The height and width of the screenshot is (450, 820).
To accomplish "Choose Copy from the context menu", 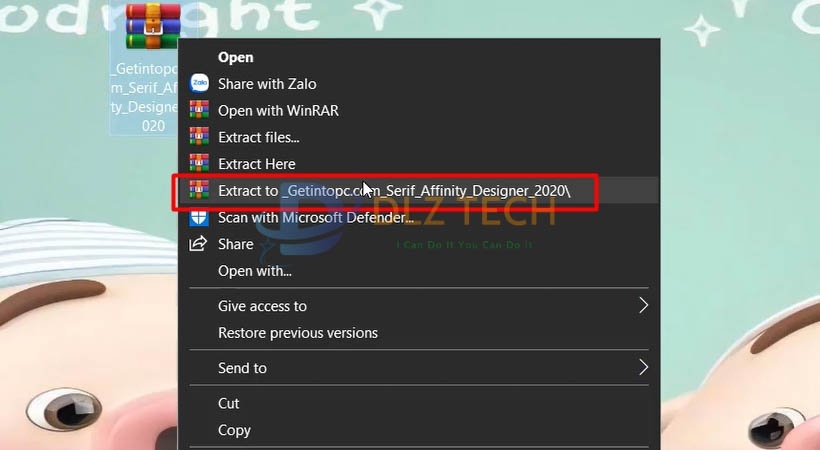I will (418, 430).
